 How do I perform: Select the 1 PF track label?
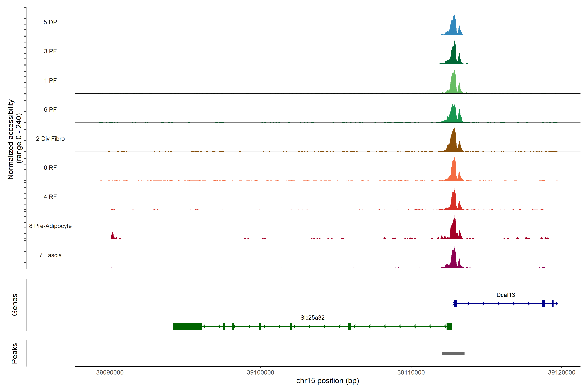pyautogui.click(x=50, y=81)
